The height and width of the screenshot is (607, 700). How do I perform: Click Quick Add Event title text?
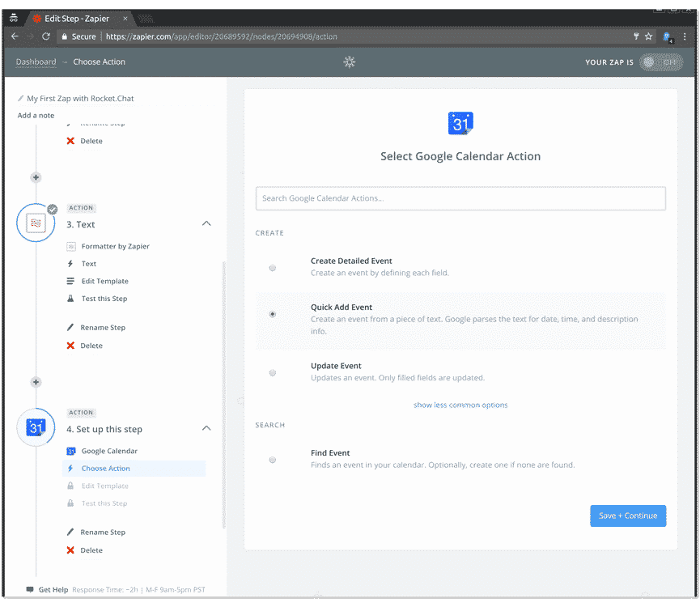342,307
